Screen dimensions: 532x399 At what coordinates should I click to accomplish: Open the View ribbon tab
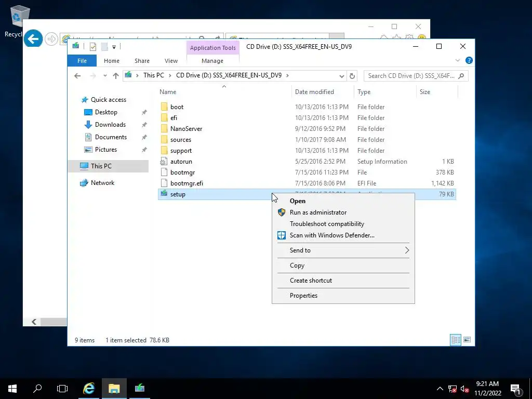tap(171, 61)
